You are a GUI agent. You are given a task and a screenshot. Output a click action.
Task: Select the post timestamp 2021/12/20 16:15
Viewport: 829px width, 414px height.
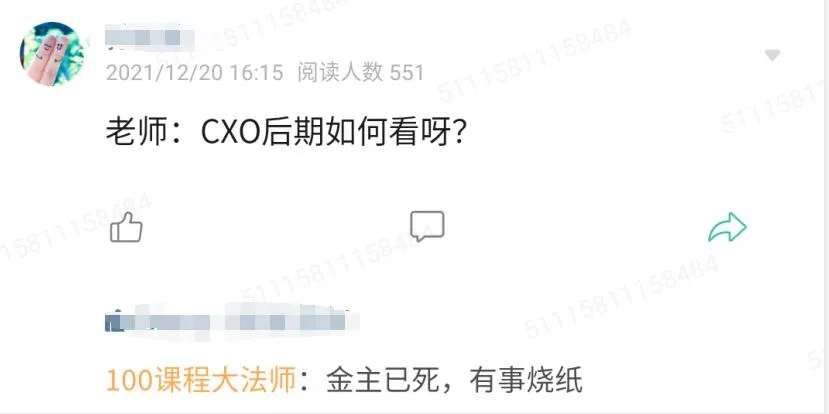tap(195, 73)
